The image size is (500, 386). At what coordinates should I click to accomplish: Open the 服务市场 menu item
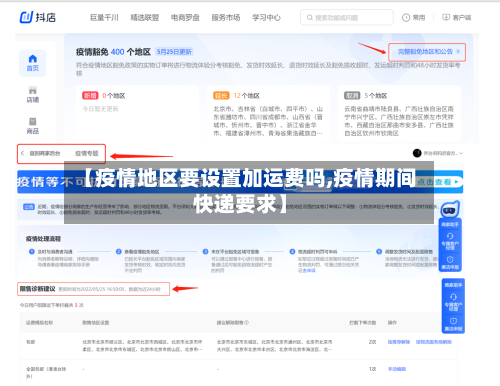(226, 18)
